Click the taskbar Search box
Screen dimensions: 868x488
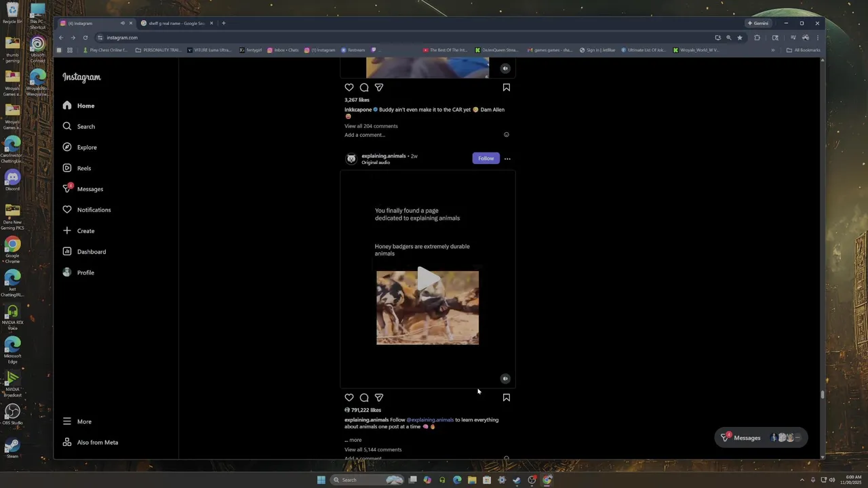tap(366, 480)
